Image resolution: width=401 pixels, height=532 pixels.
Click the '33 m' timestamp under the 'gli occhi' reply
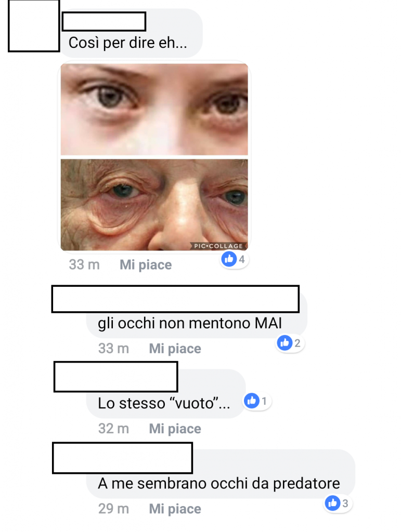click(x=113, y=349)
